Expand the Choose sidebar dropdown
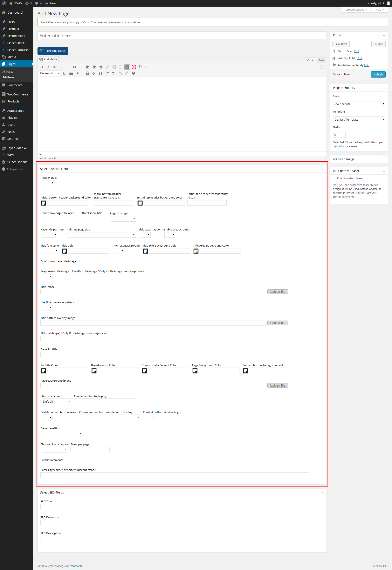This screenshot has height=570, width=392. (56, 401)
